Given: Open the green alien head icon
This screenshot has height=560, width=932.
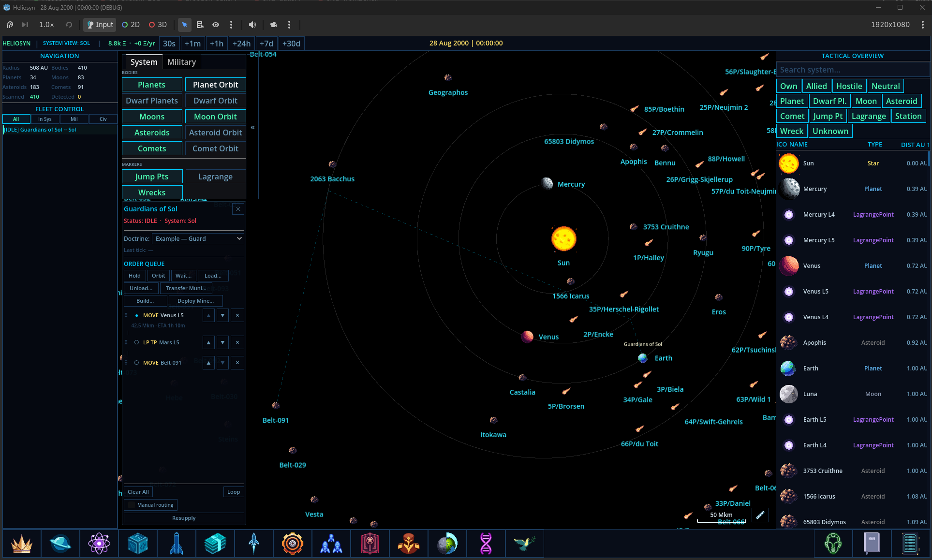Looking at the screenshot, I should pos(833,544).
